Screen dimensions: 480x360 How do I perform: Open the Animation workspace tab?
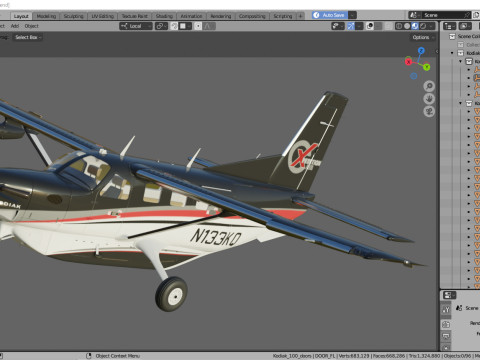[191, 16]
